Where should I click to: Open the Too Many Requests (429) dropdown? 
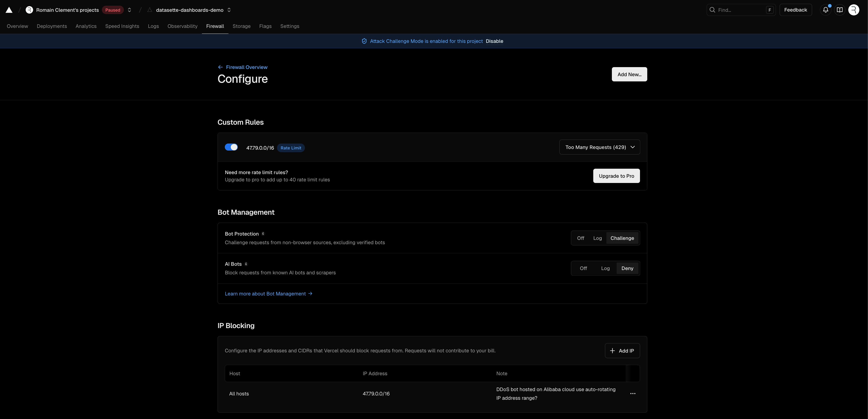click(600, 147)
